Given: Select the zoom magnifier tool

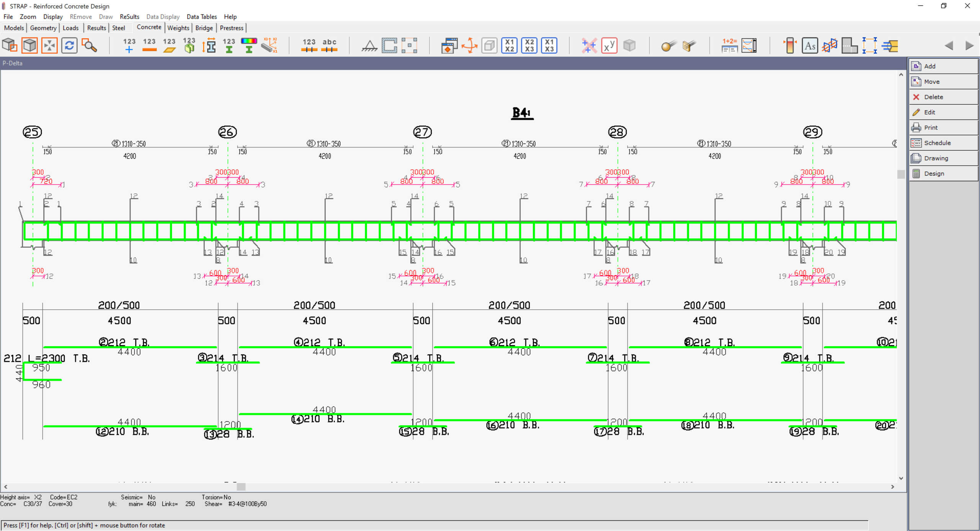Looking at the screenshot, I should (x=89, y=46).
